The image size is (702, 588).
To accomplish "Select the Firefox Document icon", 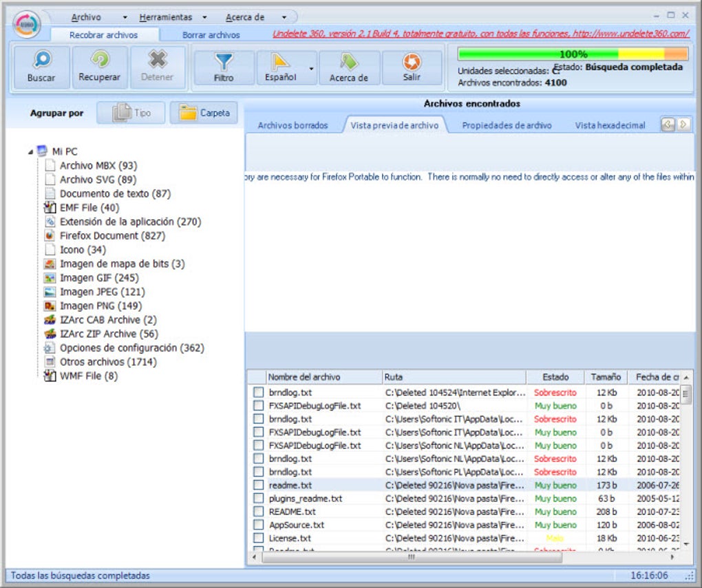I will coord(50,235).
